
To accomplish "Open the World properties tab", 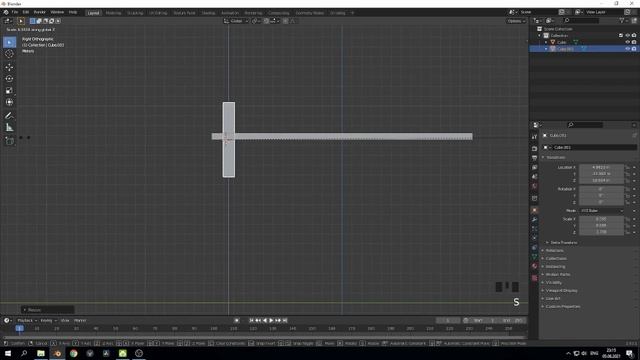I will tap(534, 186).
